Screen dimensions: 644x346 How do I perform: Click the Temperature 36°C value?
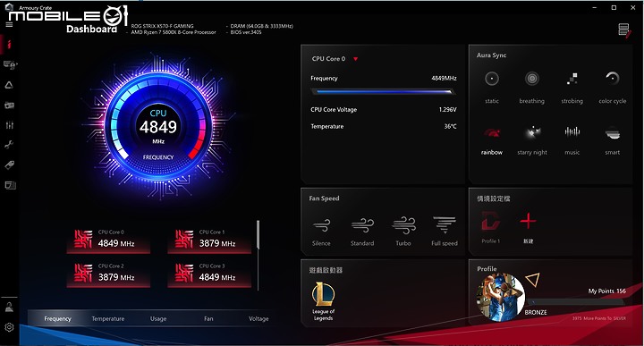(450, 126)
